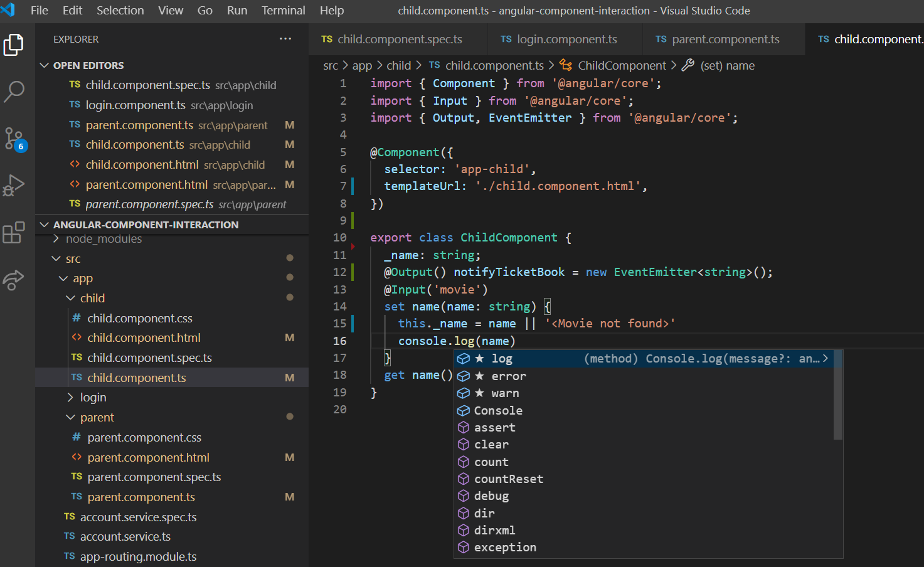924x567 pixels.
Task: Open the Search view in the activity bar
Action: pos(15,92)
